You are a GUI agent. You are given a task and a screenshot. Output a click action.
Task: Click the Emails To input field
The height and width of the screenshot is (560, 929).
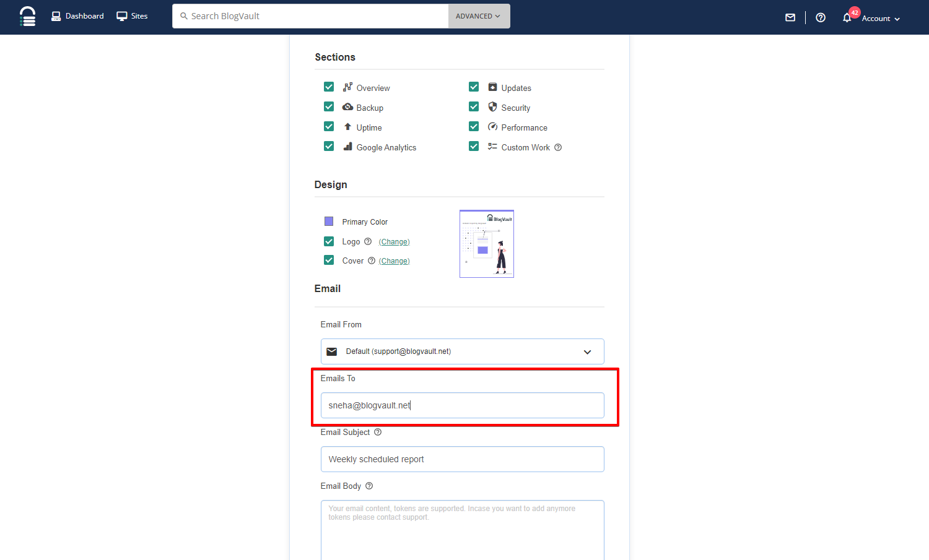click(463, 405)
